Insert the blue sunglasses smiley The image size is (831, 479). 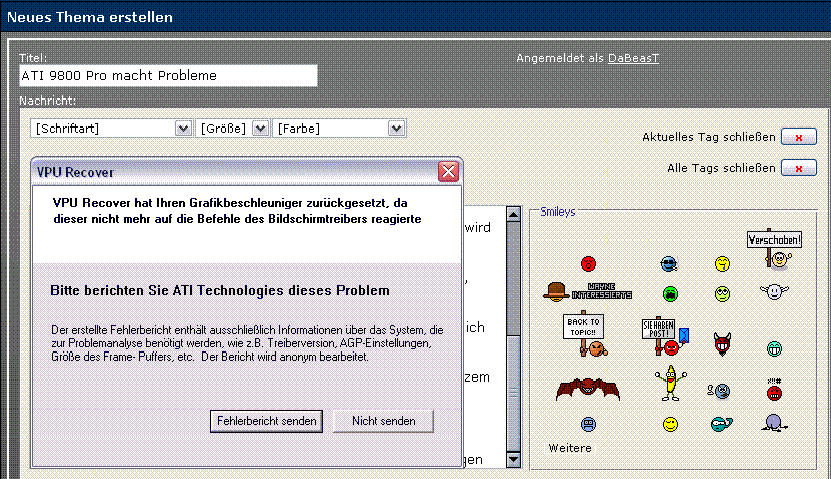[669, 263]
